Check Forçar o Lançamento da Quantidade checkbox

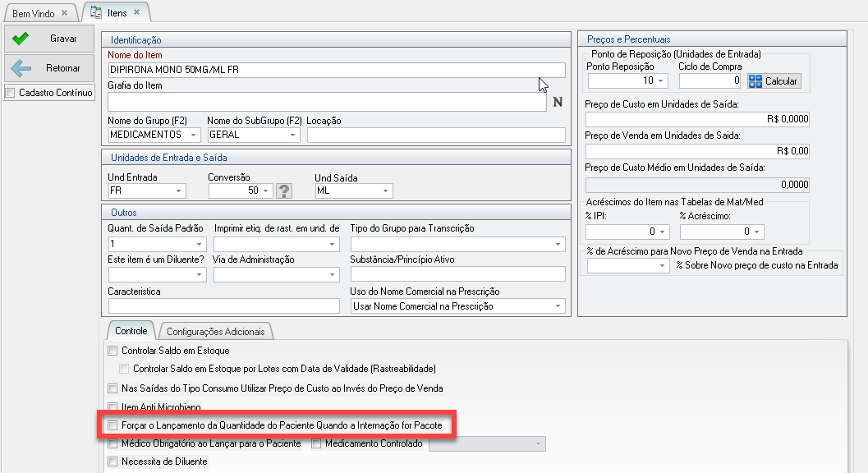[x=113, y=425]
